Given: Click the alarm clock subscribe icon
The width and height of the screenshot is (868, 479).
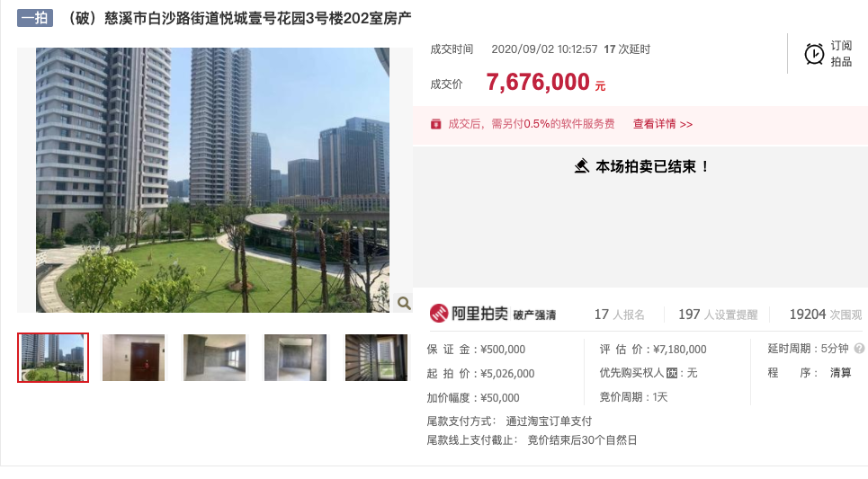Looking at the screenshot, I should [x=814, y=54].
